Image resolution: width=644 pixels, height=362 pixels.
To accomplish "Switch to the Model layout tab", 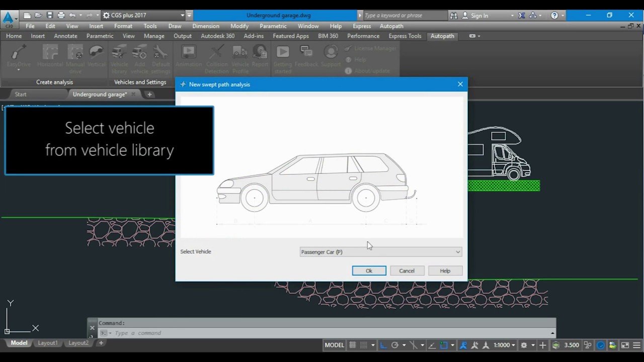I will click(19, 343).
